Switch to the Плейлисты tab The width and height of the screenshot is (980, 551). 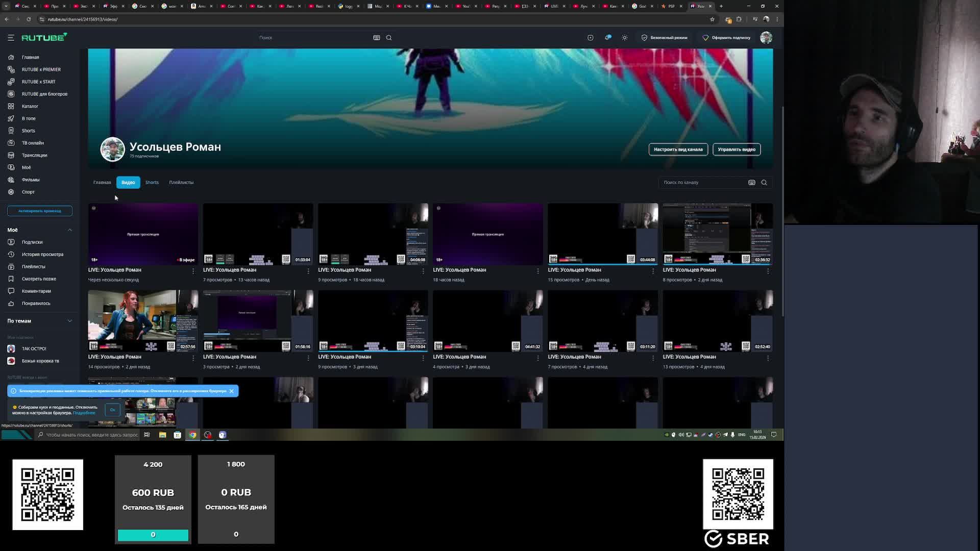181,183
